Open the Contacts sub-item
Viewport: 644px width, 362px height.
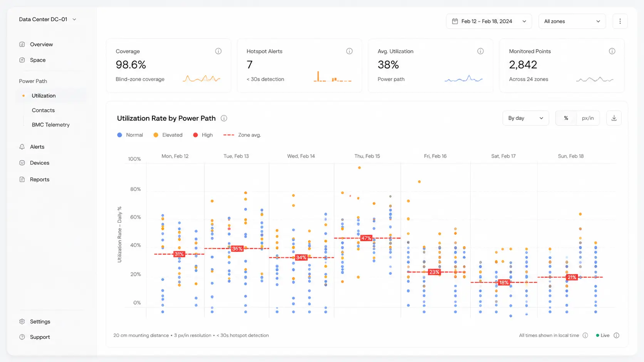tap(43, 110)
